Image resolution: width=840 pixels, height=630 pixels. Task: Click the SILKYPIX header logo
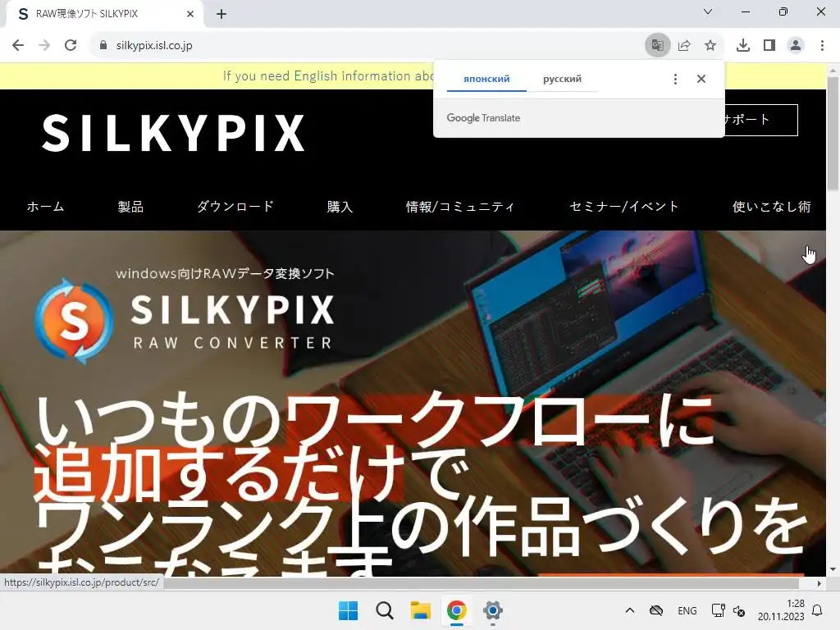(174, 132)
